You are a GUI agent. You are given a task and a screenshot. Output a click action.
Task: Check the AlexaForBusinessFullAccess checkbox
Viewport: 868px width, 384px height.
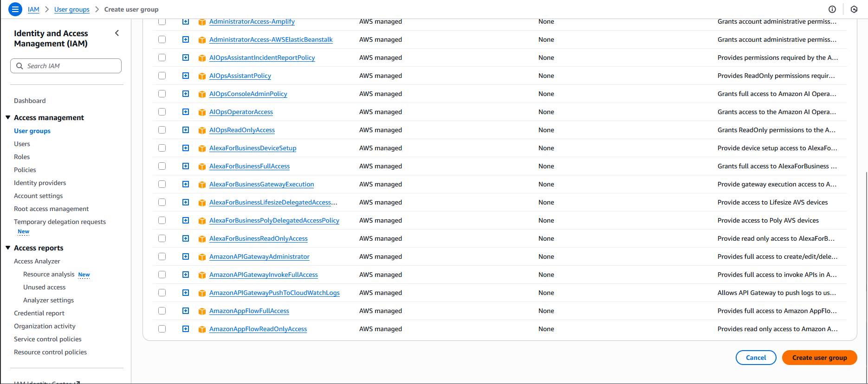click(x=162, y=166)
